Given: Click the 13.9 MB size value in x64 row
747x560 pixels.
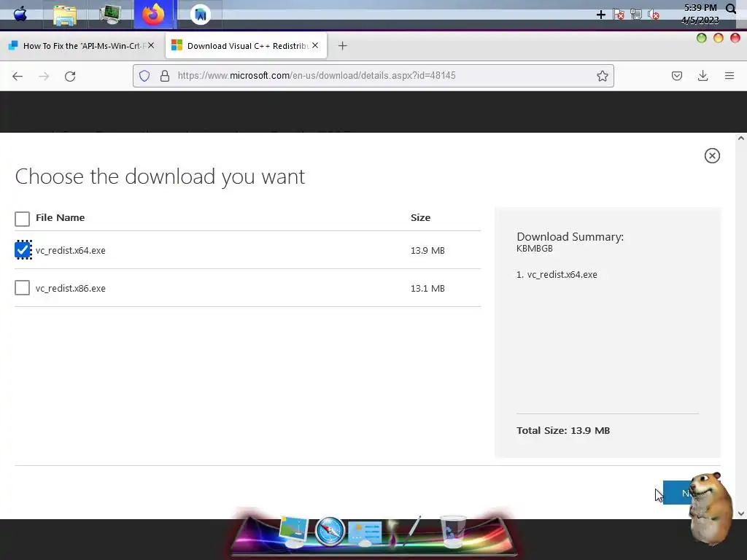Looking at the screenshot, I should pyautogui.click(x=427, y=251).
